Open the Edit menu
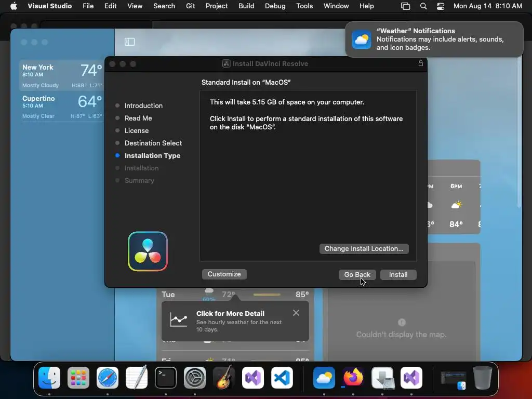 (110, 6)
